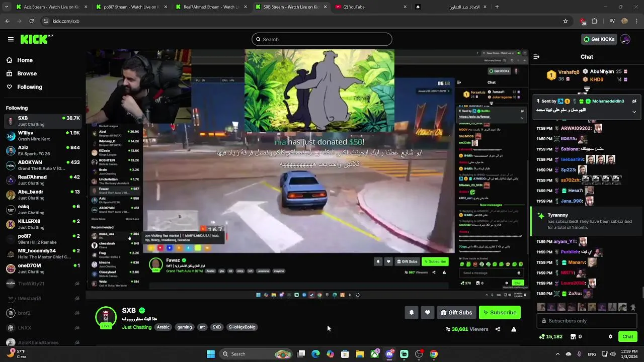Open the user profile avatar menu
Screen dimensions: 644x362
pyautogui.click(x=625, y=39)
